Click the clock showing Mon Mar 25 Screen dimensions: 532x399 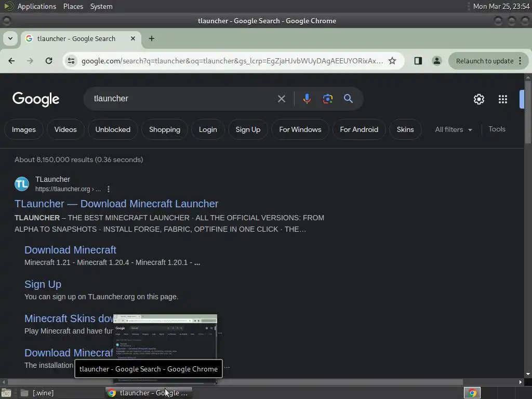pos(501,6)
